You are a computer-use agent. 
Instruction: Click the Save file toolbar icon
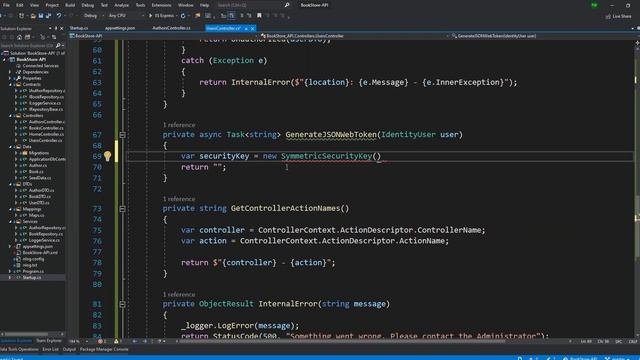pos(41,16)
